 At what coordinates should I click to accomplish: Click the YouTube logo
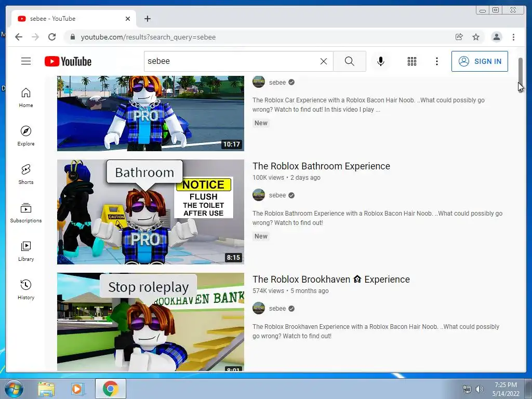tap(68, 61)
